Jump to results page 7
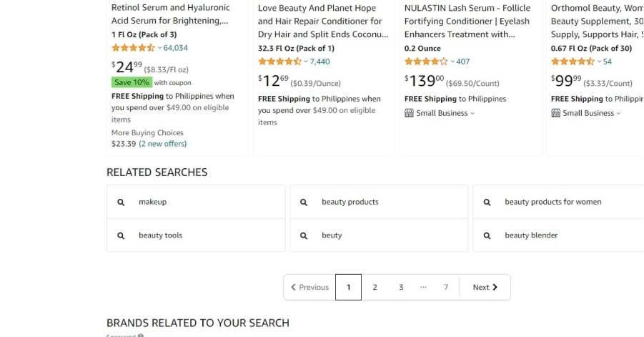The height and width of the screenshot is (337, 644). pos(445,288)
